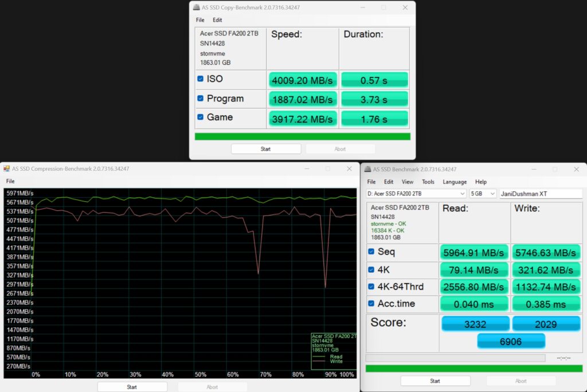Click the Read score 3232

tap(475, 324)
